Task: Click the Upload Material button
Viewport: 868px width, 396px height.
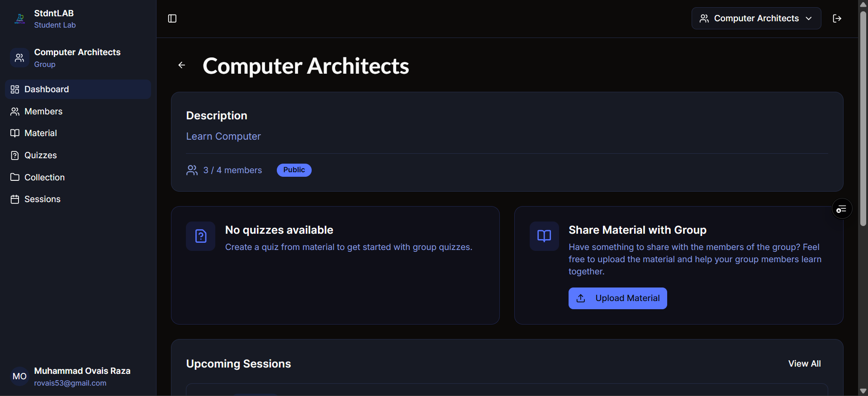Action: click(617, 298)
